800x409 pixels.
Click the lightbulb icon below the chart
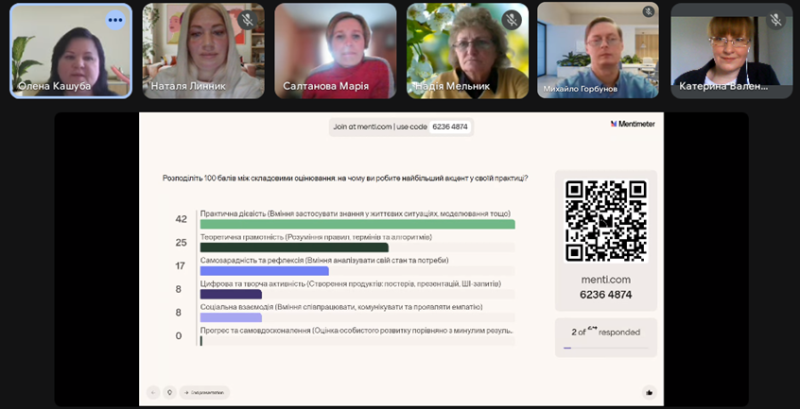(x=169, y=392)
